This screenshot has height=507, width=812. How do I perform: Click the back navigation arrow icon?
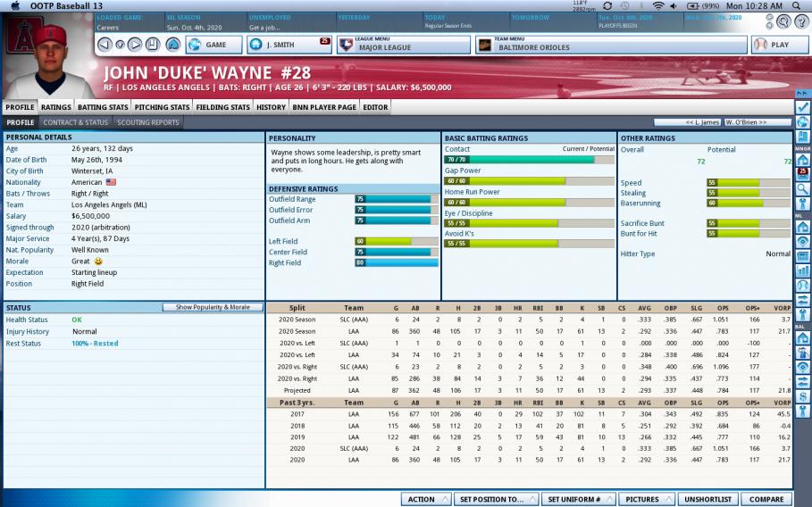point(105,44)
